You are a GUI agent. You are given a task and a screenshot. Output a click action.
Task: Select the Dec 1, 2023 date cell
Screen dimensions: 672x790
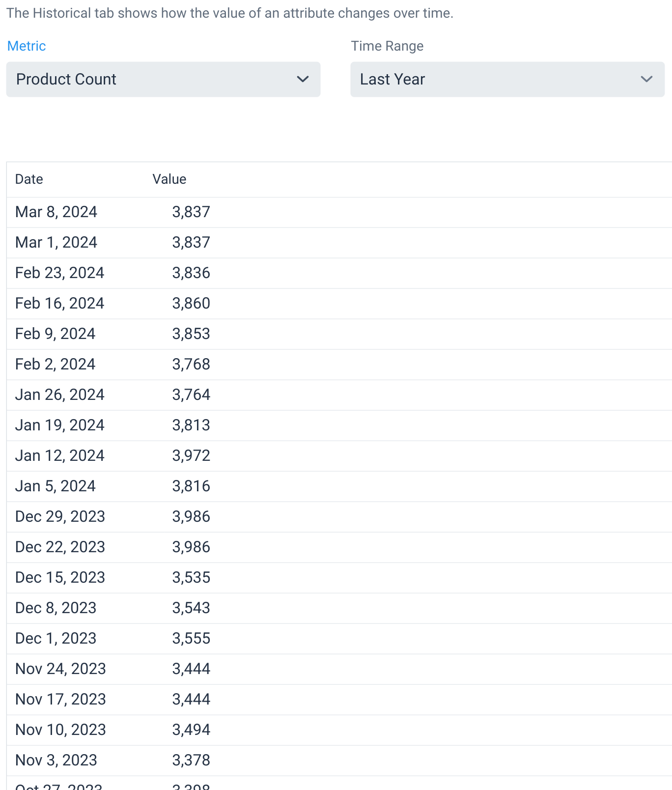(56, 639)
